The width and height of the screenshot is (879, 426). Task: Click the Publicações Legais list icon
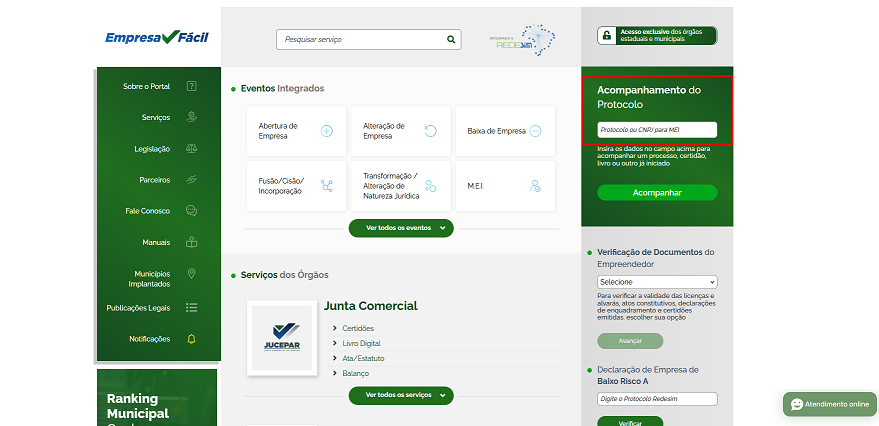(x=192, y=308)
